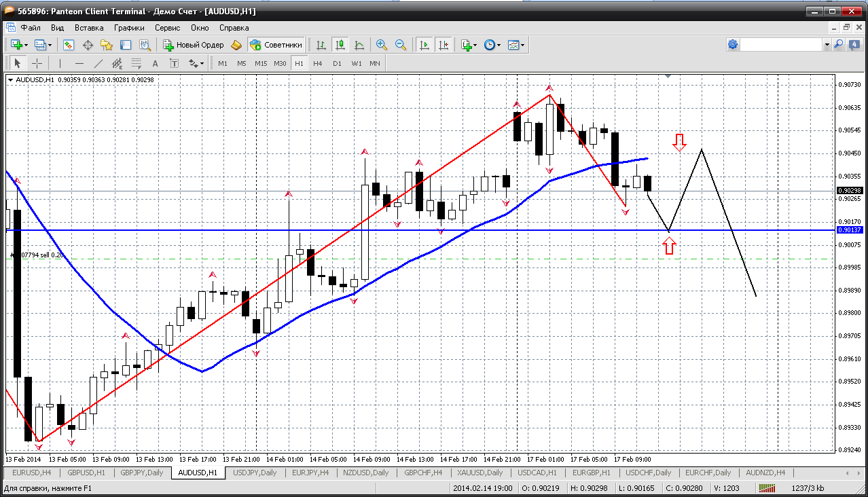Expand the search box dropdown arrow
This screenshot has height=497, width=868.
pos(827,45)
